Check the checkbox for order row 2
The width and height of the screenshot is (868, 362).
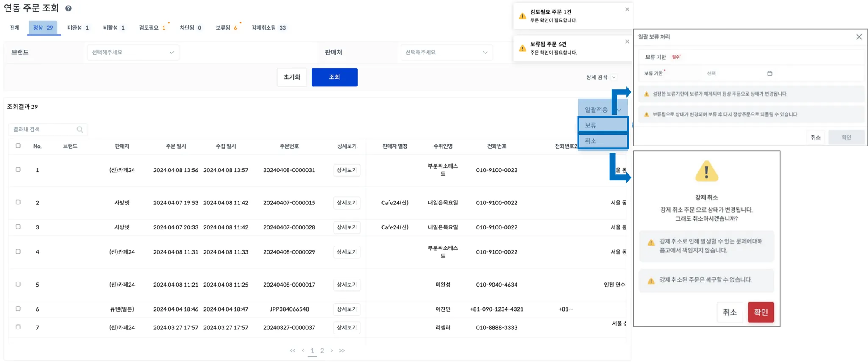point(18,202)
